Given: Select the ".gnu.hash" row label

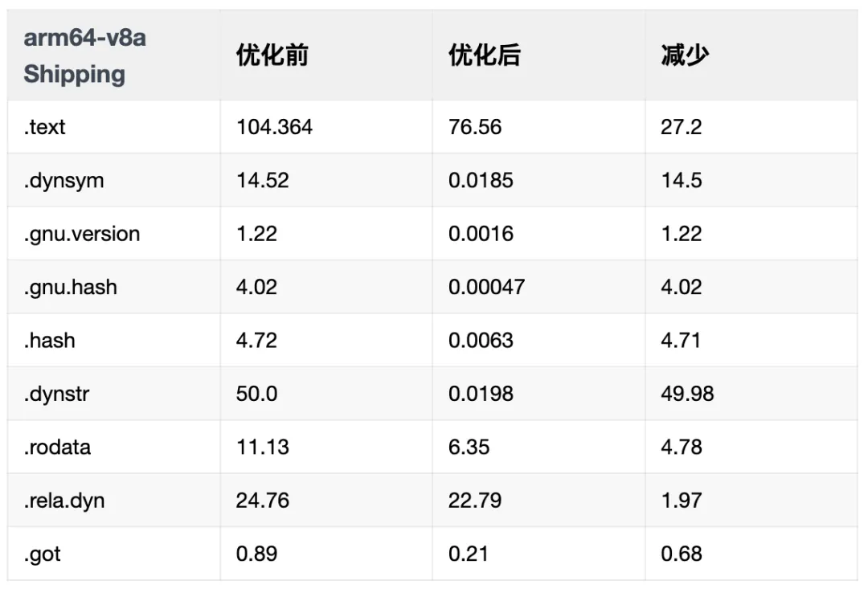Looking at the screenshot, I should coord(70,287).
